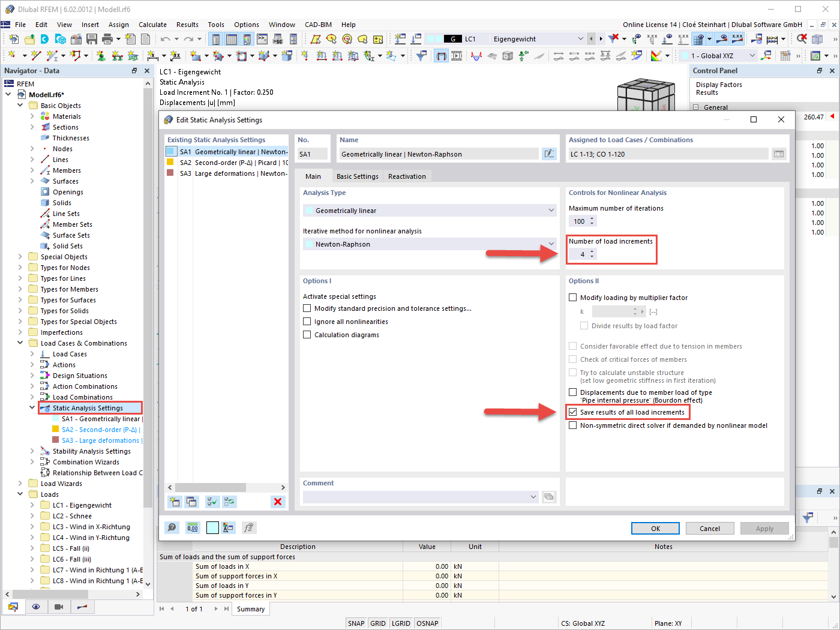This screenshot has height=630, width=840.
Task: Delete settings via red X icon
Action: point(278,502)
